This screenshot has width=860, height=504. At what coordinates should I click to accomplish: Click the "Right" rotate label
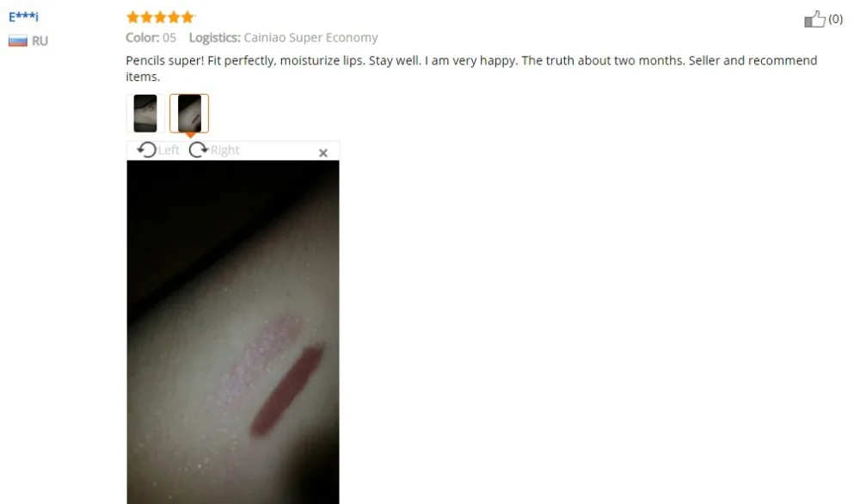click(x=224, y=151)
